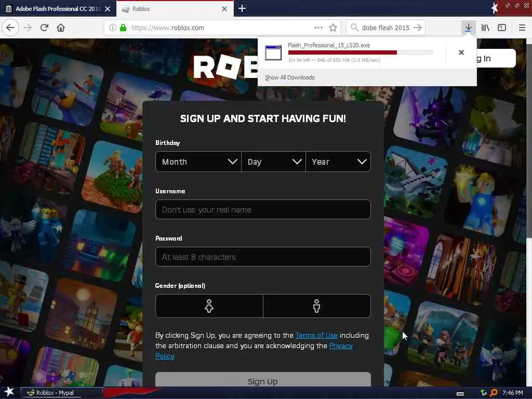Image resolution: width=532 pixels, height=399 pixels.
Task: Click the Flash_Professional exe file icon
Action: (273, 52)
